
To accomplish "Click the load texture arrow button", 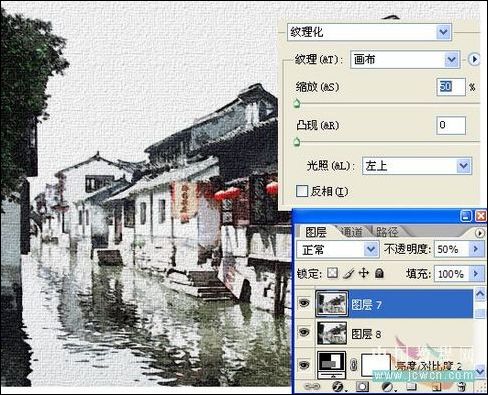I will 474,60.
